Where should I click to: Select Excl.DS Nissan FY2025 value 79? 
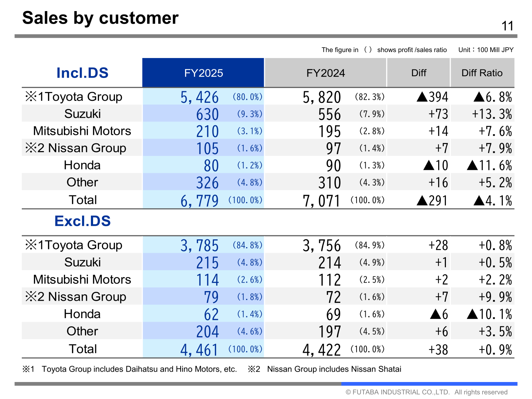[211, 297]
